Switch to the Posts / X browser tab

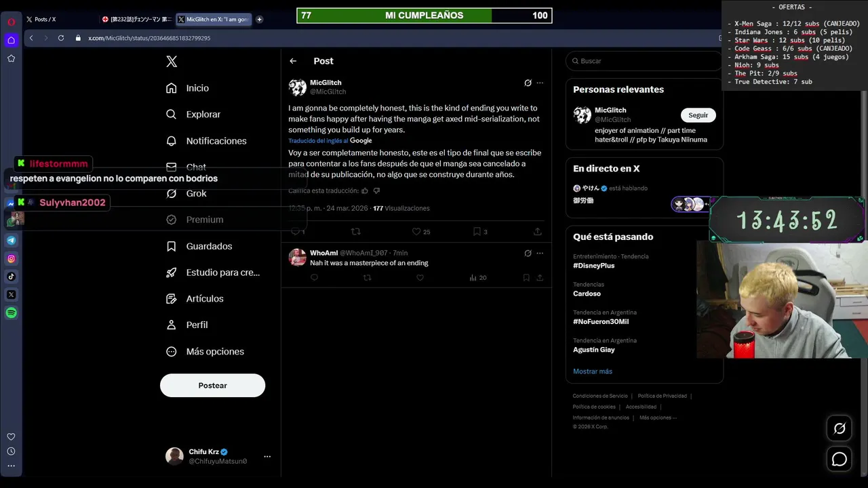(x=60, y=20)
